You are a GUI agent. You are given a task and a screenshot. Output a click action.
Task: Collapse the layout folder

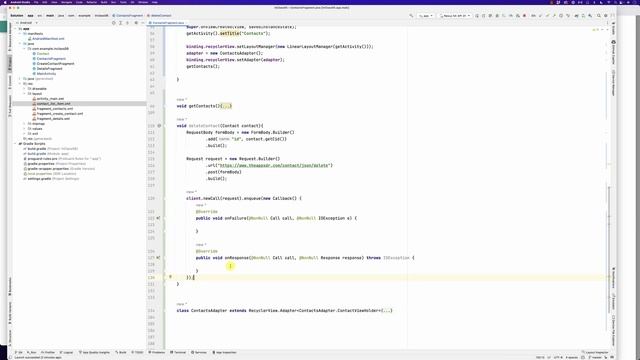[x=24, y=93]
